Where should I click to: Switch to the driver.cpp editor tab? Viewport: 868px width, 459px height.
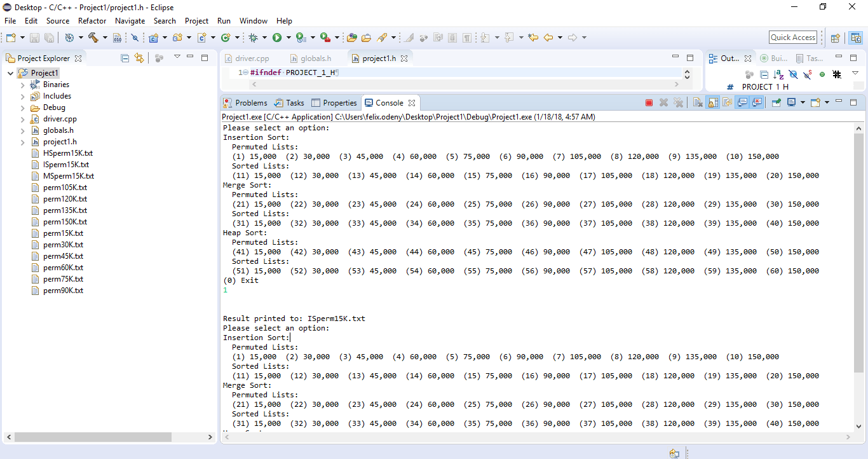[x=247, y=58]
